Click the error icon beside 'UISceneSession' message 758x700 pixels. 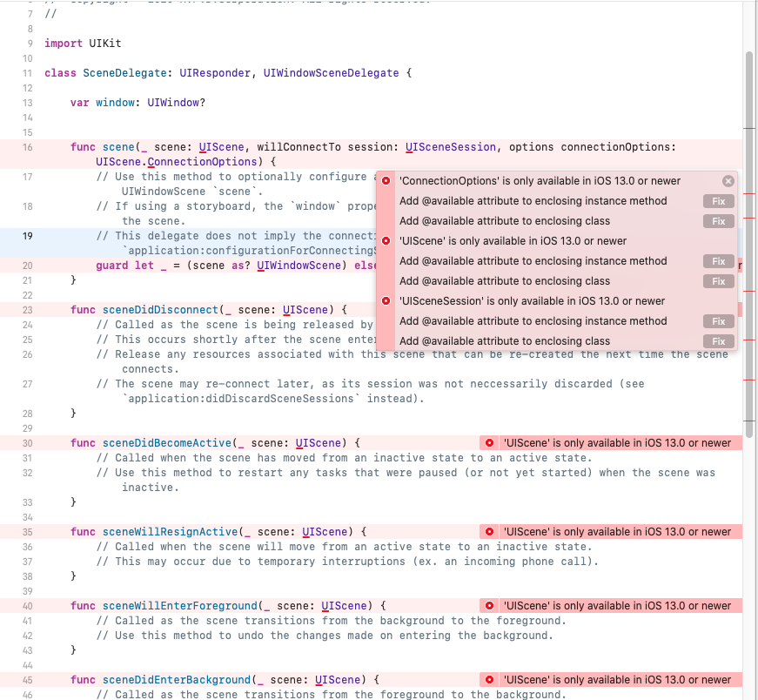(386, 300)
